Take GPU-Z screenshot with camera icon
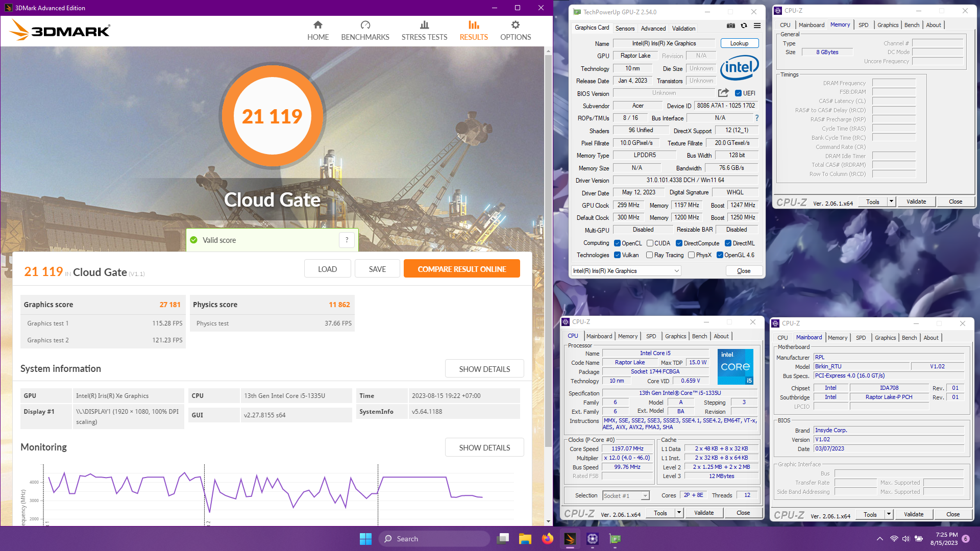Image resolution: width=980 pixels, height=551 pixels. (x=731, y=26)
